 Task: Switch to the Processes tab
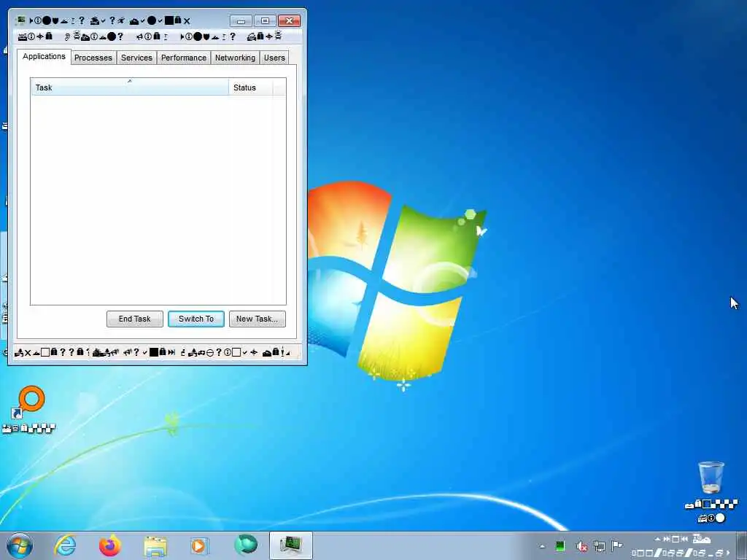[93, 58]
